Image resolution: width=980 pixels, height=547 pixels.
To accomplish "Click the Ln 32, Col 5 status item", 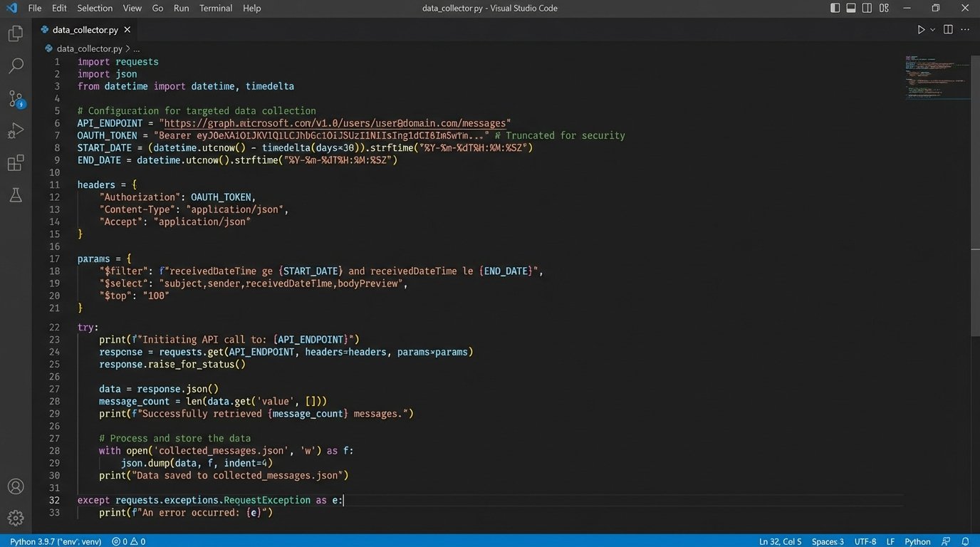I will point(780,541).
